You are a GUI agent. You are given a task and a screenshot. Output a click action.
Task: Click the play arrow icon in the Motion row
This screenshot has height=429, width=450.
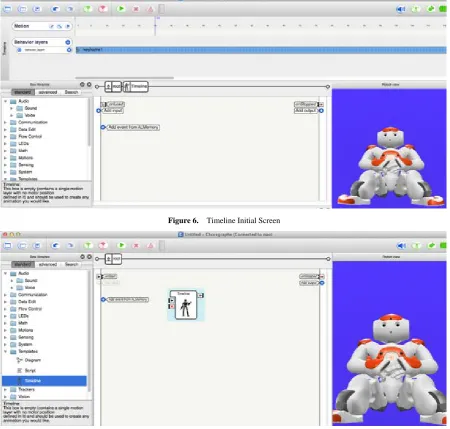click(x=68, y=26)
